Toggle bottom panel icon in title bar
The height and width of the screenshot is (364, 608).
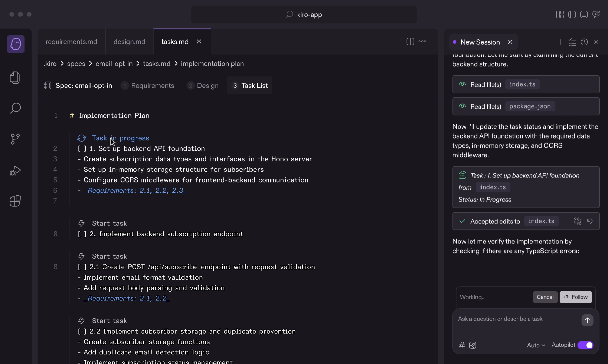(584, 14)
